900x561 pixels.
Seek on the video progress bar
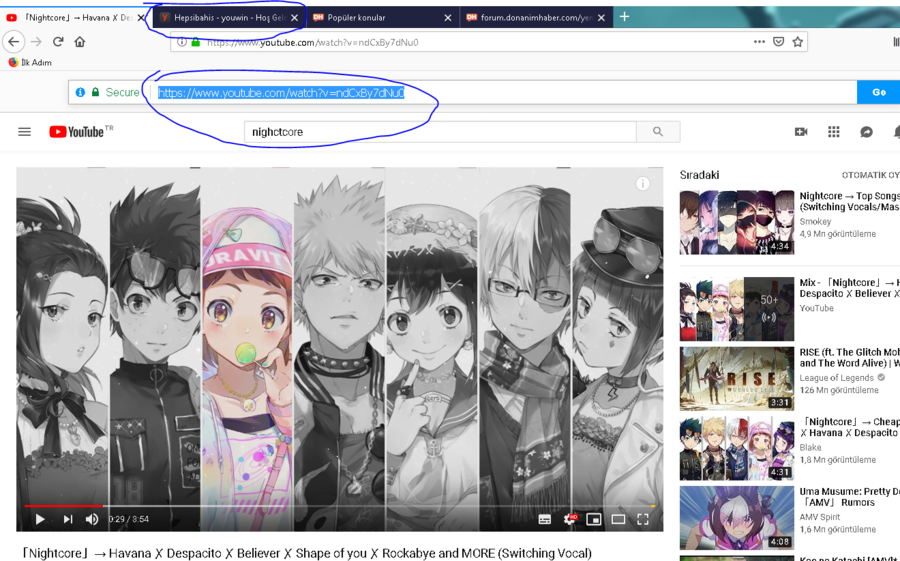click(340, 506)
